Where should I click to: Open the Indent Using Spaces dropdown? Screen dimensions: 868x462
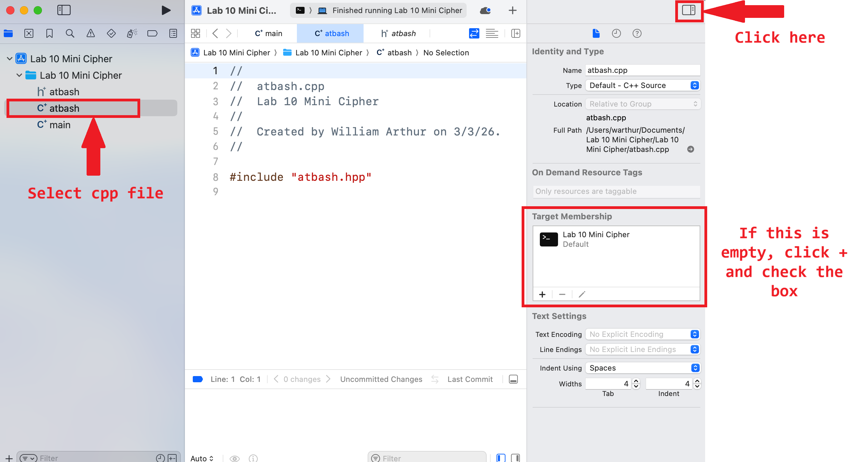643,368
